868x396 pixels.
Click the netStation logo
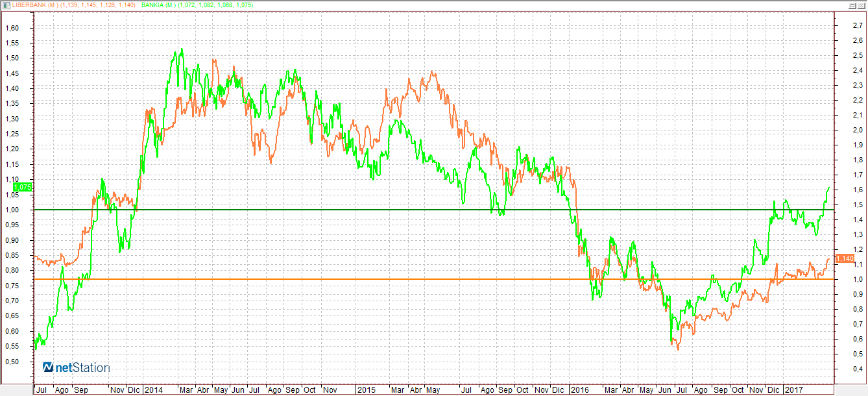pos(77,367)
